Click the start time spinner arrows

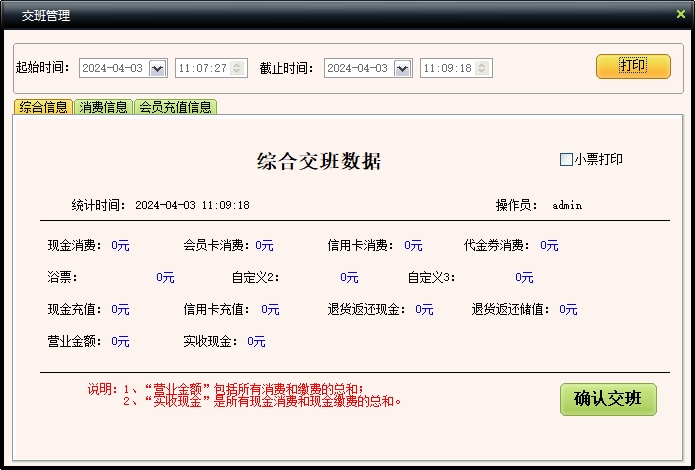tap(238, 68)
